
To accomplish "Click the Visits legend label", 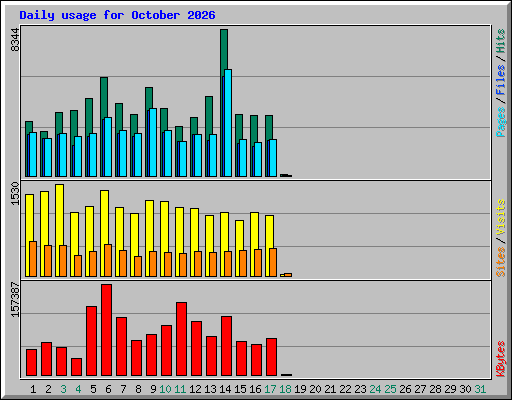I will [x=500, y=217].
